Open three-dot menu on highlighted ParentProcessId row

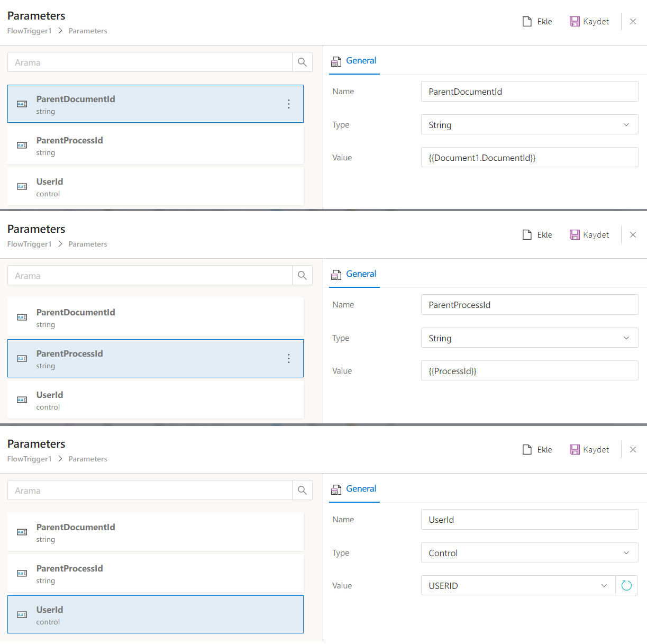(289, 359)
